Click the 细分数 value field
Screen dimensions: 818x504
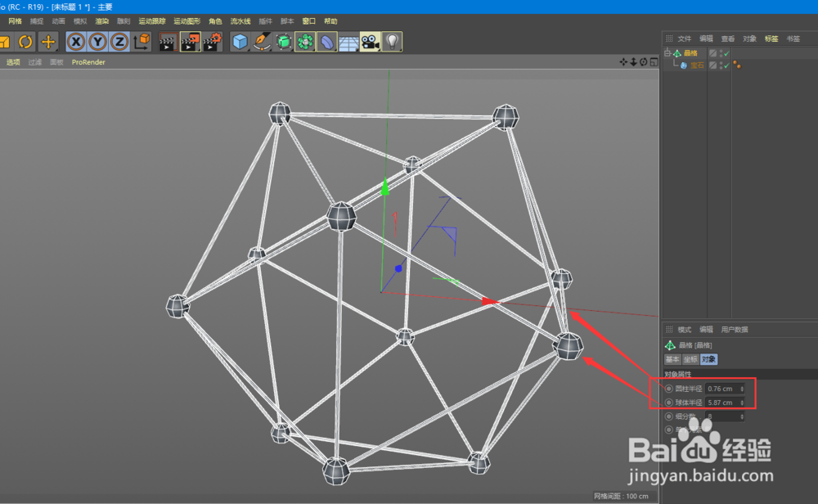pos(725,416)
